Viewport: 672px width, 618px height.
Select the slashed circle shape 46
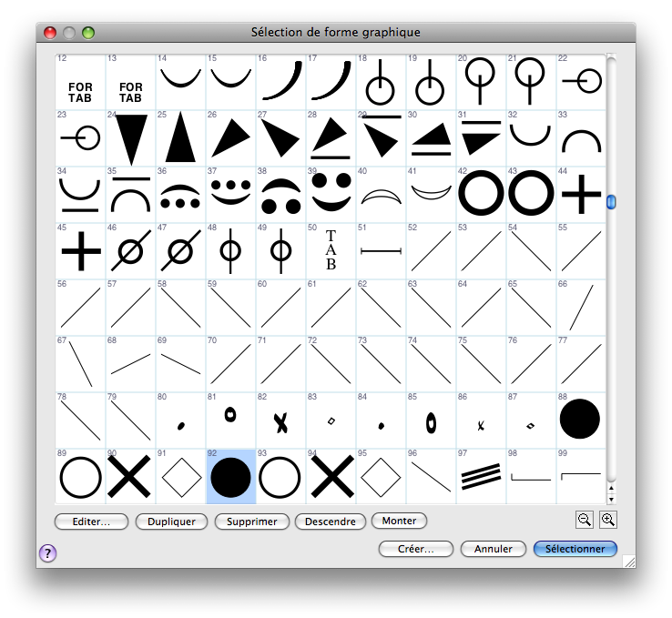point(130,250)
